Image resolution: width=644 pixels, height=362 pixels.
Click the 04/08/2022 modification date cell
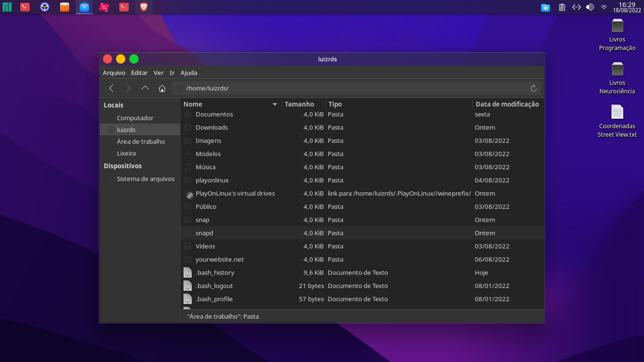click(x=492, y=181)
